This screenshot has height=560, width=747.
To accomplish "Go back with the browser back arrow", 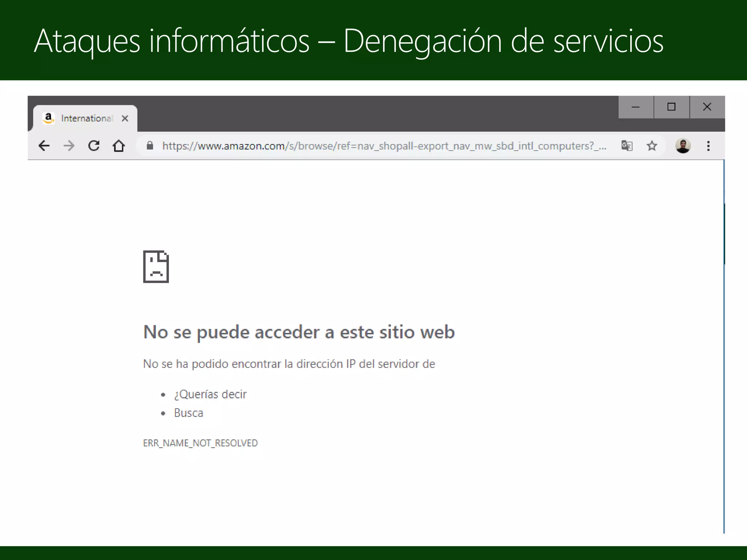I will [x=44, y=146].
